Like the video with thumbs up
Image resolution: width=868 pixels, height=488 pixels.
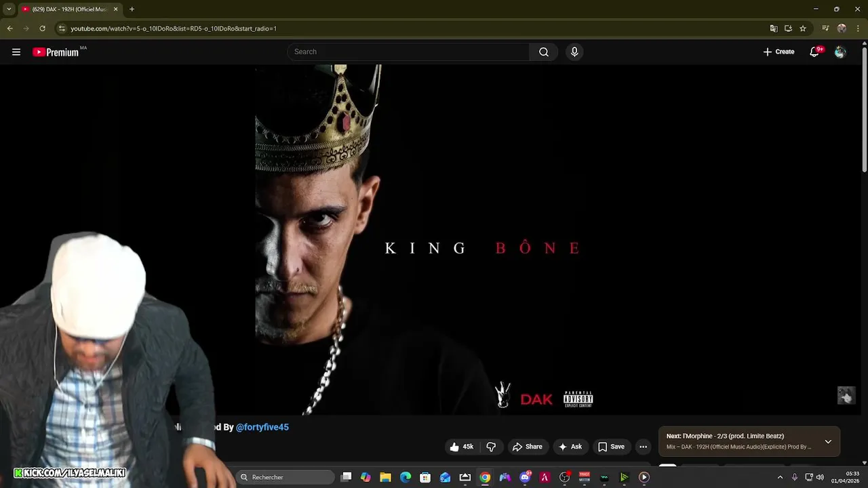[461, 447]
